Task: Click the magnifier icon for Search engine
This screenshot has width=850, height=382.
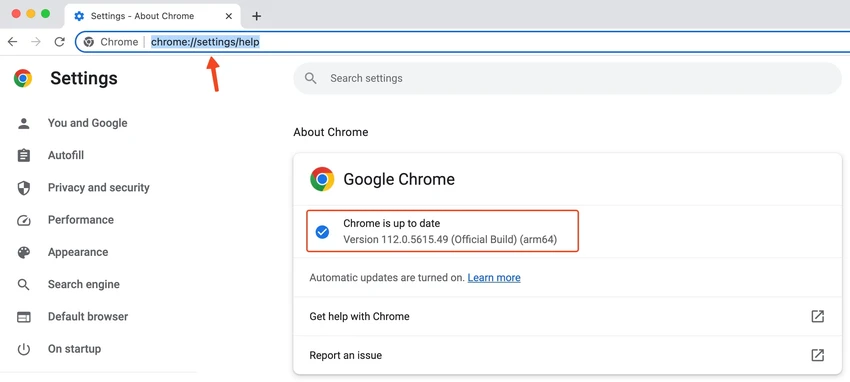Action: click(x=23, y=284)
